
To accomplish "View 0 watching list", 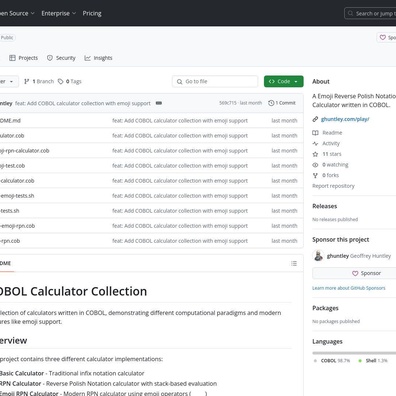I will coord(335,165).
